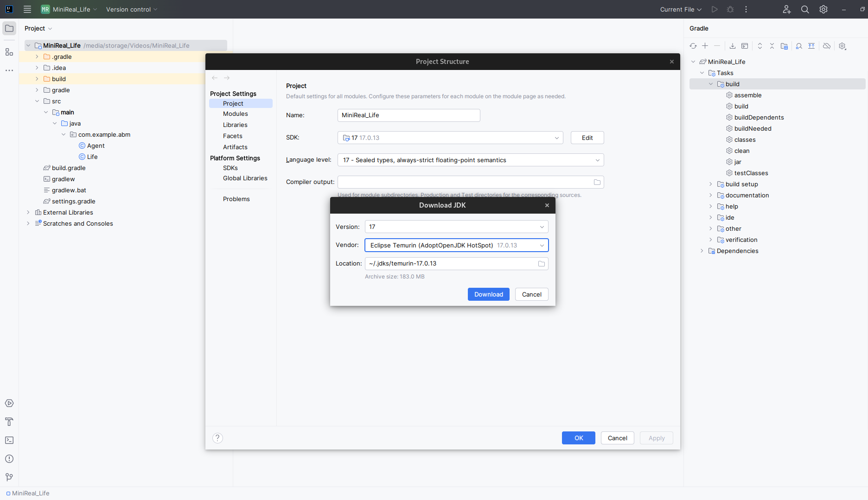868x500 pixels.
Task: Click the Edit button next to SDK
Action: [587, 138]
